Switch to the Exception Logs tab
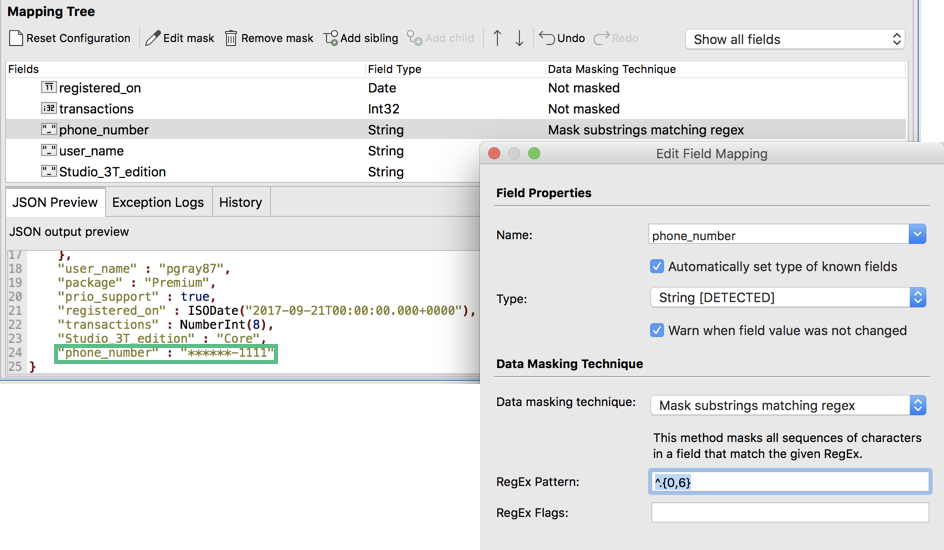This screenshot has width=944, height=550. coord(158,203)
